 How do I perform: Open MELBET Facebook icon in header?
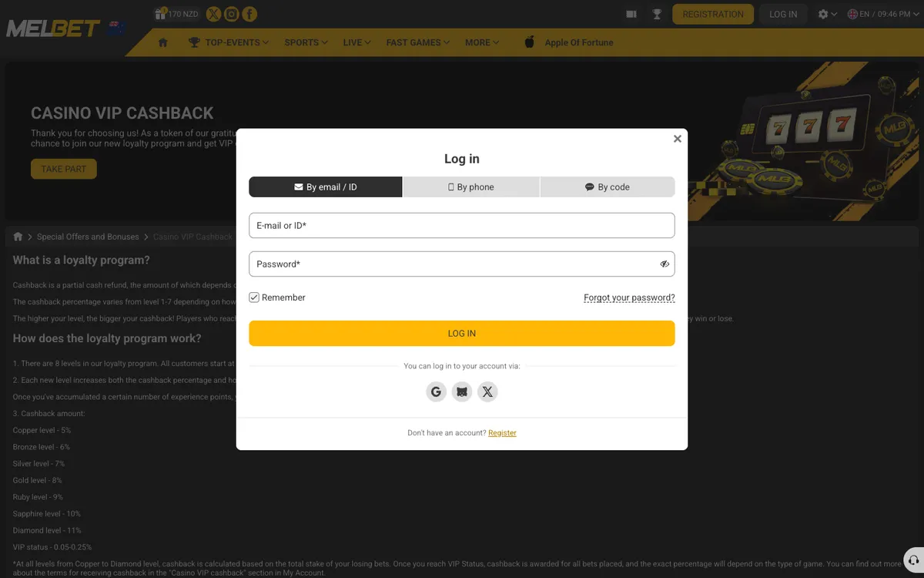coord(249,14)
